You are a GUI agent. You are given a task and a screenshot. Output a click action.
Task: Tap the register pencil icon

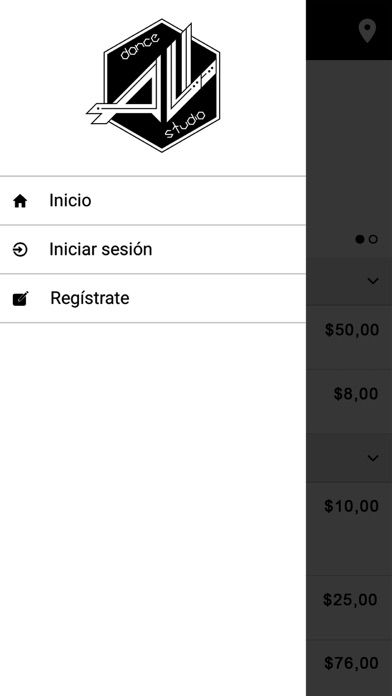point(20,299)
